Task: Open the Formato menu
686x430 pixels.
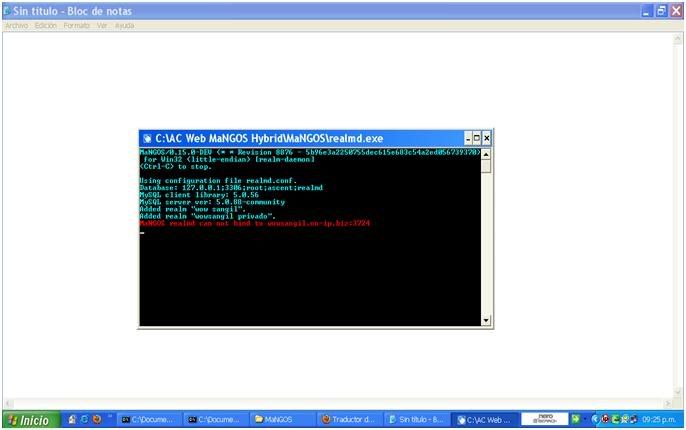Action: point(77,26)
